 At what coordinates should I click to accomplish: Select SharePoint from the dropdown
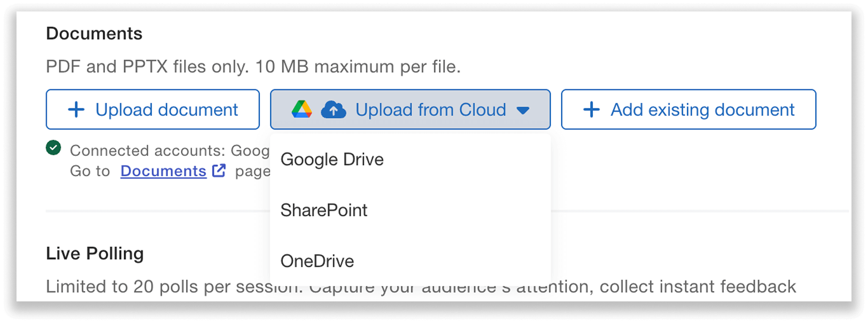click(324, 210)
